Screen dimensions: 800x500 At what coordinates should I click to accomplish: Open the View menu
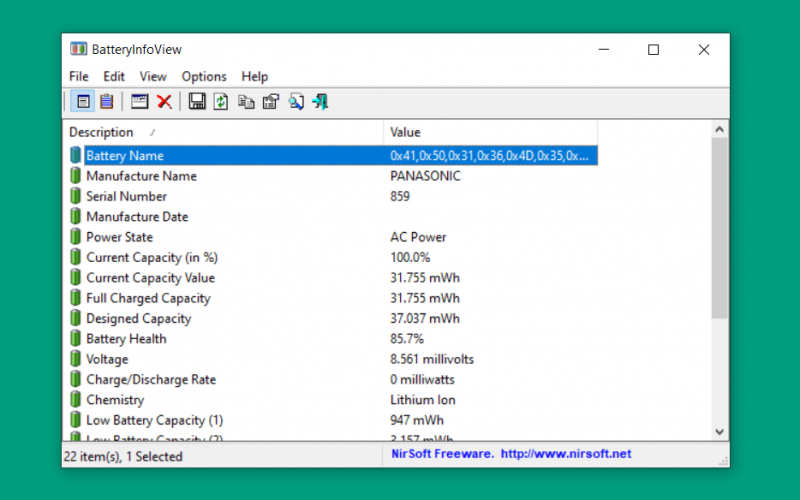(x=153, y=77)
